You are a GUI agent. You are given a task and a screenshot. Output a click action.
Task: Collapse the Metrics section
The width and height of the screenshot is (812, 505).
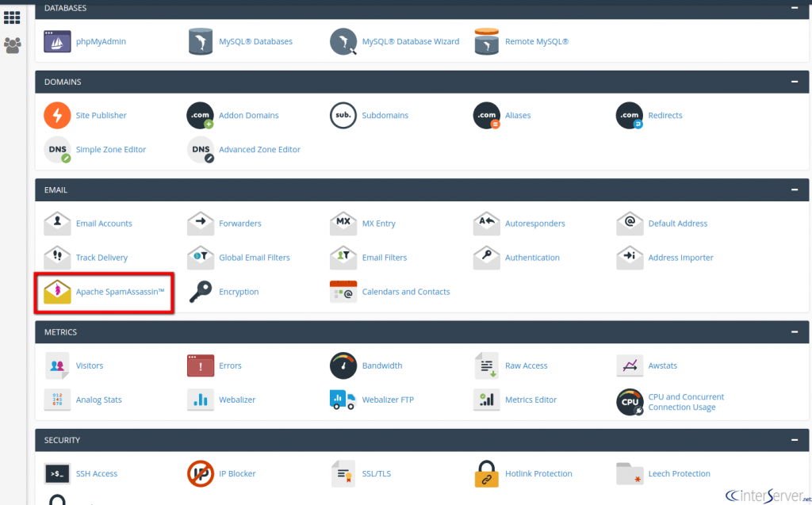(794, 332)
